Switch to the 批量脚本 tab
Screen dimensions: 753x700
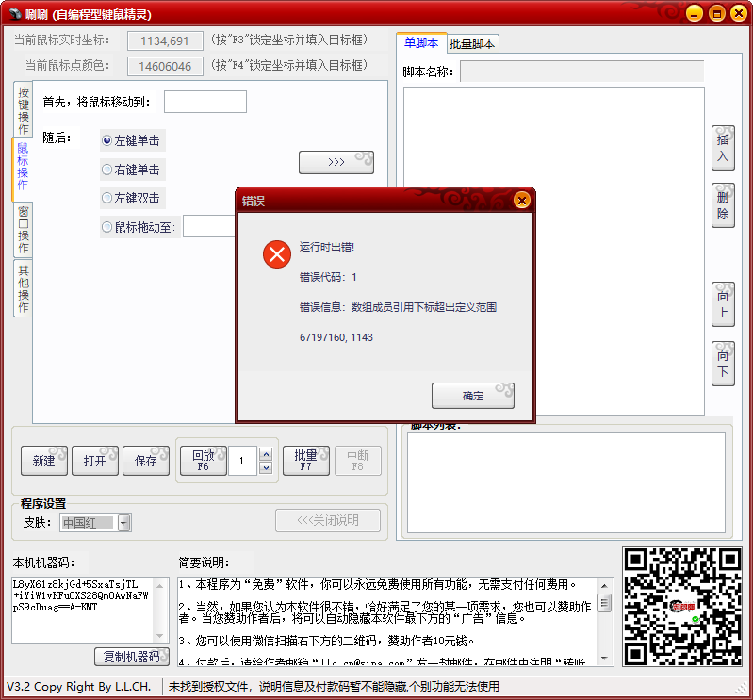coord(471,43)
